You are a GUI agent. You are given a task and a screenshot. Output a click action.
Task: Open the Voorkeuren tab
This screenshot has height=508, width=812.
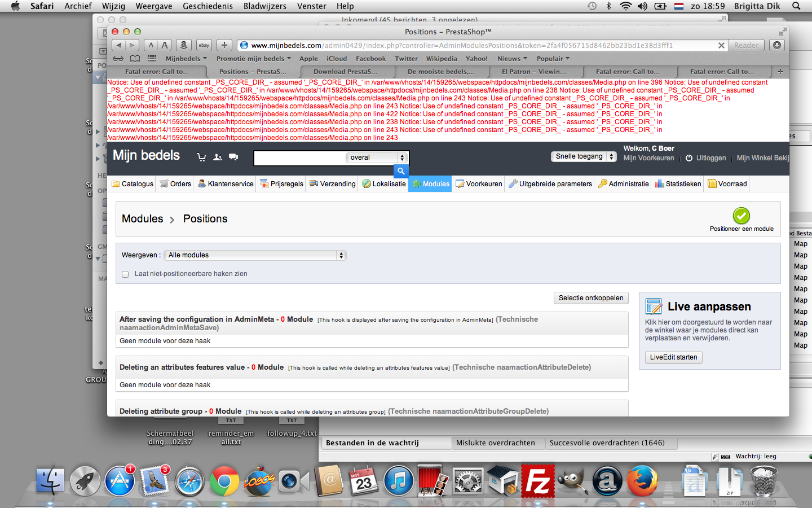[x=479, y=184]
